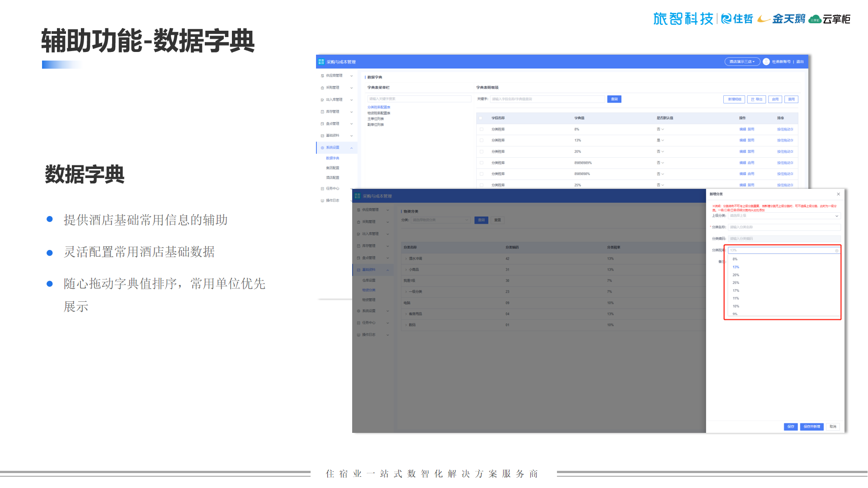This screenshot has height=488, width=868.
Task: Choose 25% option in tax rate list
Action: click(736, 283)
